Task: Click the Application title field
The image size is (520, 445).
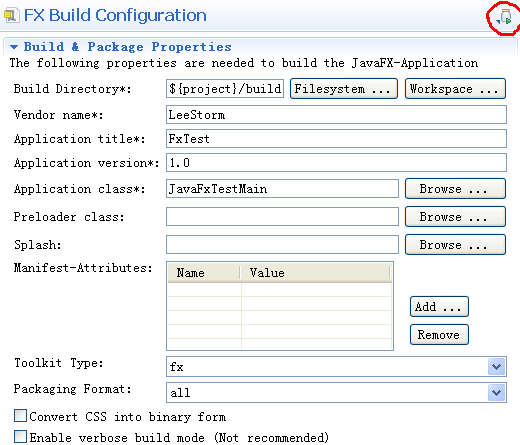Action: (x=336, y=139)
